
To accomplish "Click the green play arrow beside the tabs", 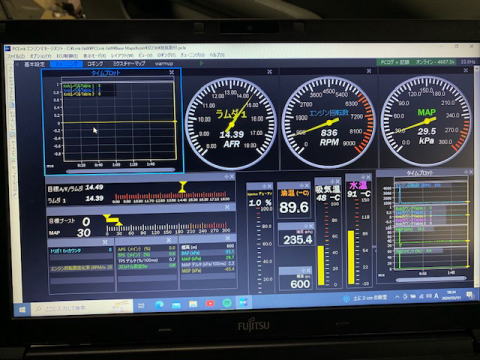I will [202, 63].
